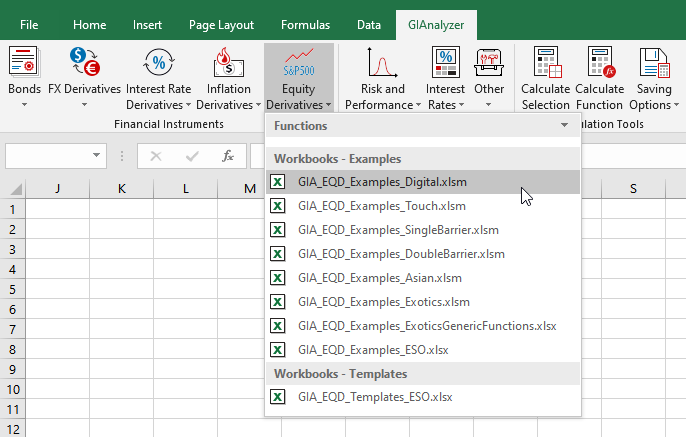Click Excel icon beside GIA_EQD_Examples_SingleBarrier.xlsm
The width and height of the screenshot is (686, 437).
277,230
